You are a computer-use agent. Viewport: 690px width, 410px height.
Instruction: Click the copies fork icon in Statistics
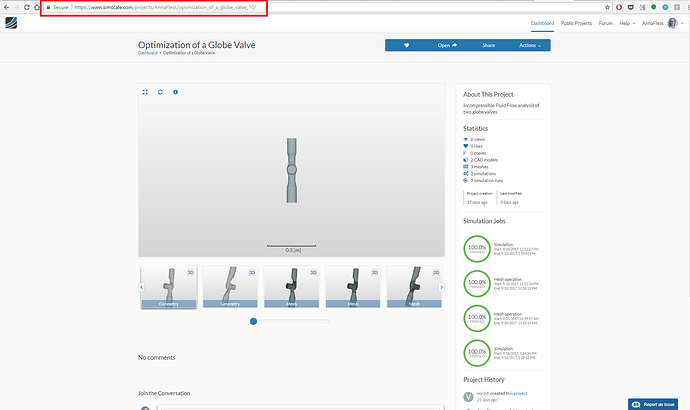click(x=465, y=153)
